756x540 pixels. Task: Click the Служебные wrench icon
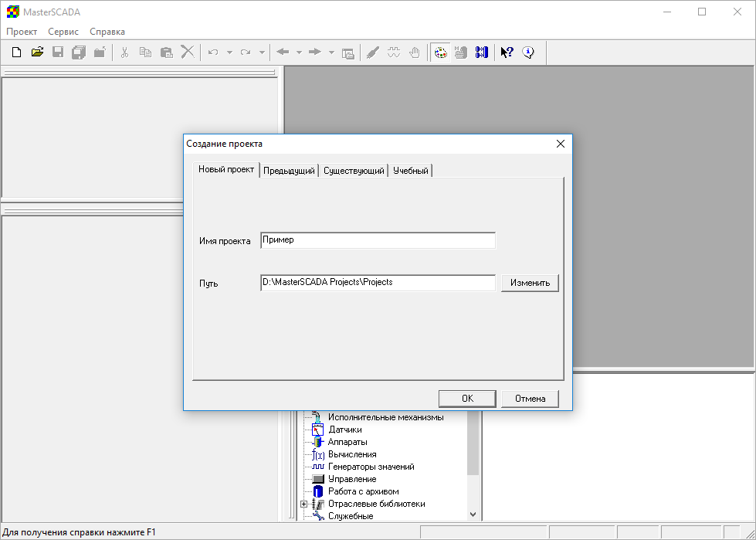(318, 516)
